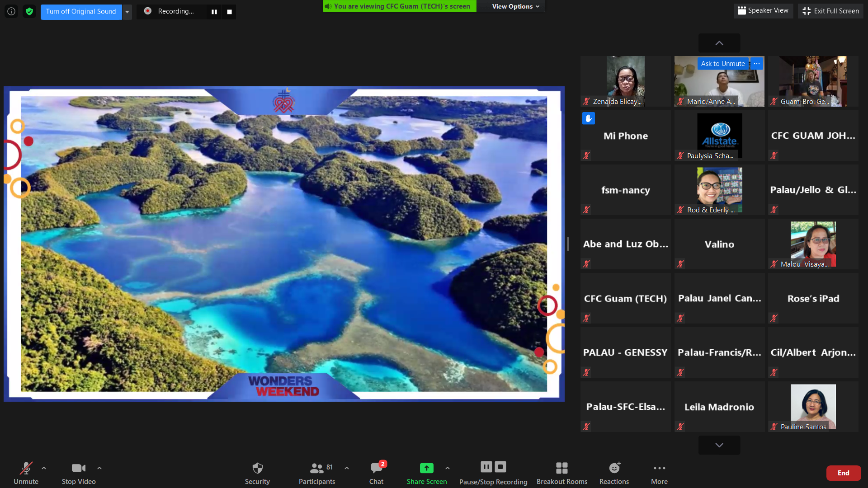Open video settings arrow beside Stop Video
This screenshot has height=488, width=868.
click(99, 468)
